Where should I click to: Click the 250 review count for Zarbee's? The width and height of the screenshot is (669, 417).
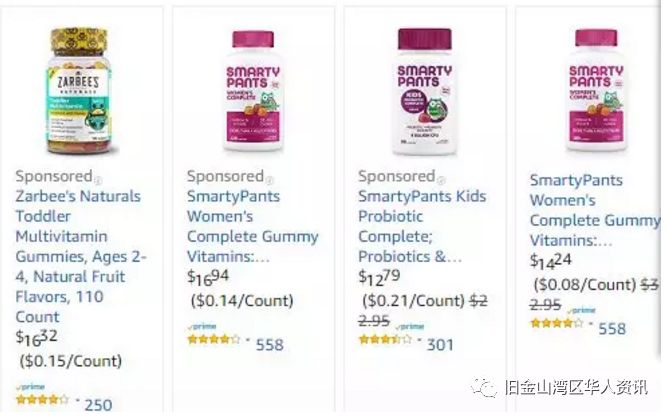[98, 404]
